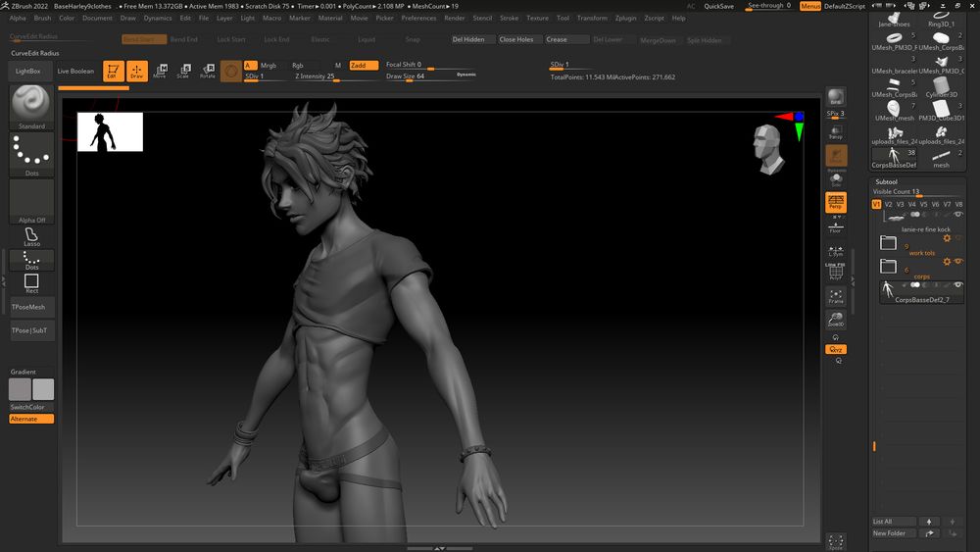Activate the Scale tool

point(183,71)
